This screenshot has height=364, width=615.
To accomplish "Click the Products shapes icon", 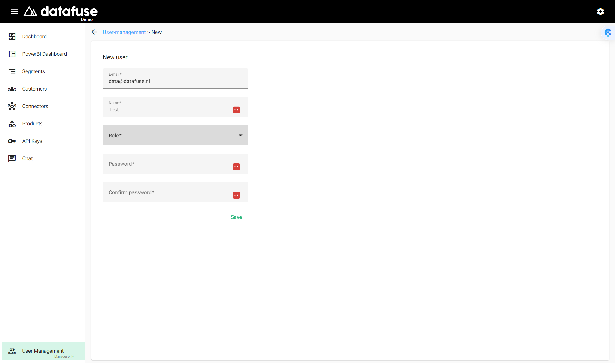I will coord(12,124).
